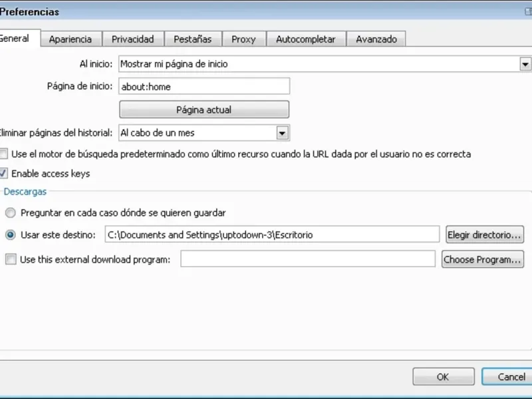Click the Eliminar páginas del historial label
Screen dimensions: 532x399
(x=56, y=133)
